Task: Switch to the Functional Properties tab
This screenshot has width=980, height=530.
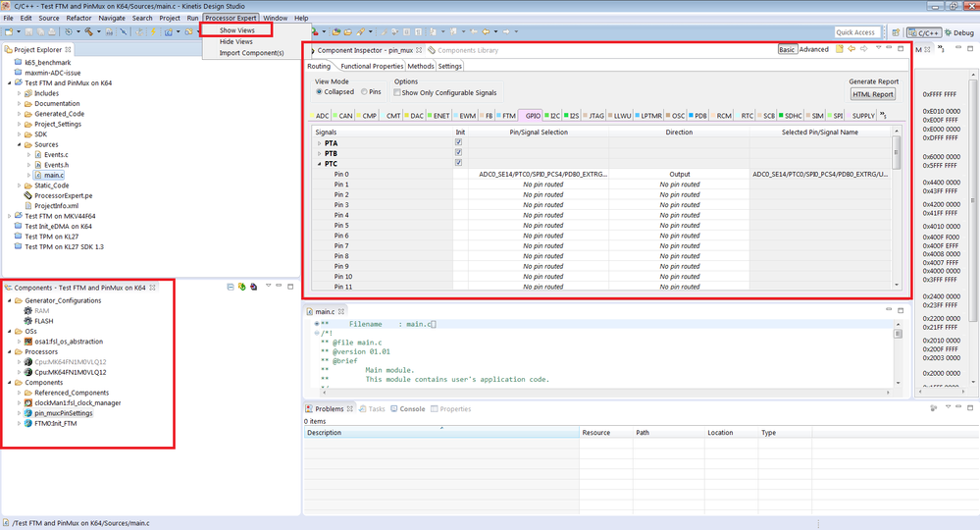Action: tap(372, 66)
